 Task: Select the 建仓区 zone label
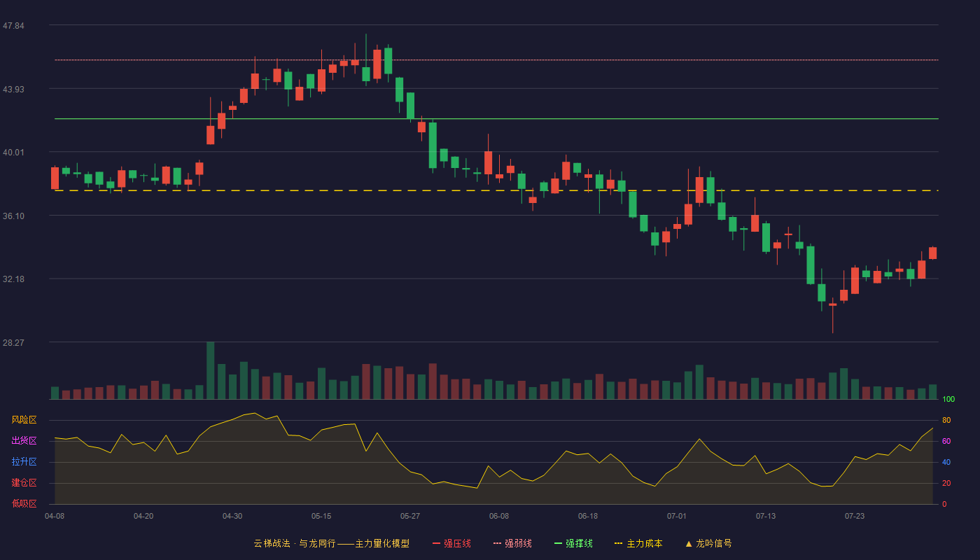[24, 483]
